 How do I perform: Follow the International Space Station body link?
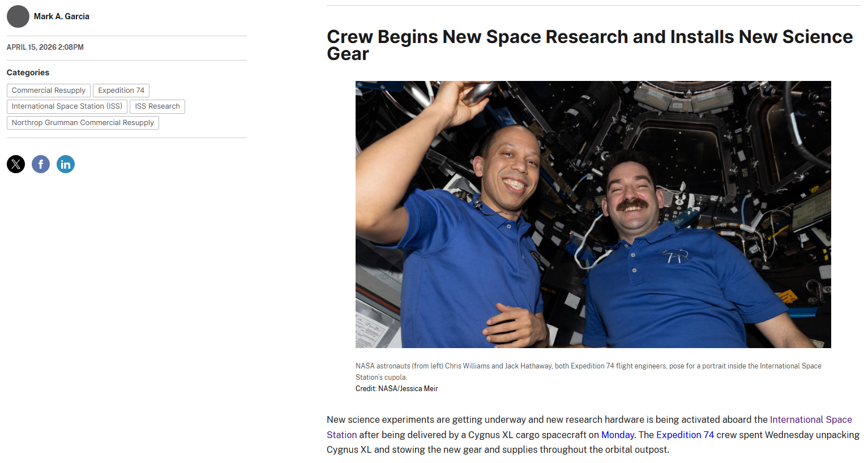click(x=810, y=419)
